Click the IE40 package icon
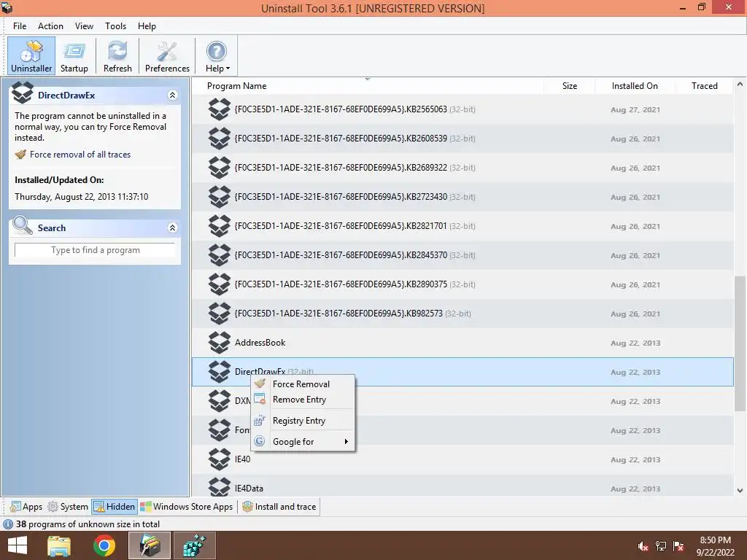 coord(220,459)
